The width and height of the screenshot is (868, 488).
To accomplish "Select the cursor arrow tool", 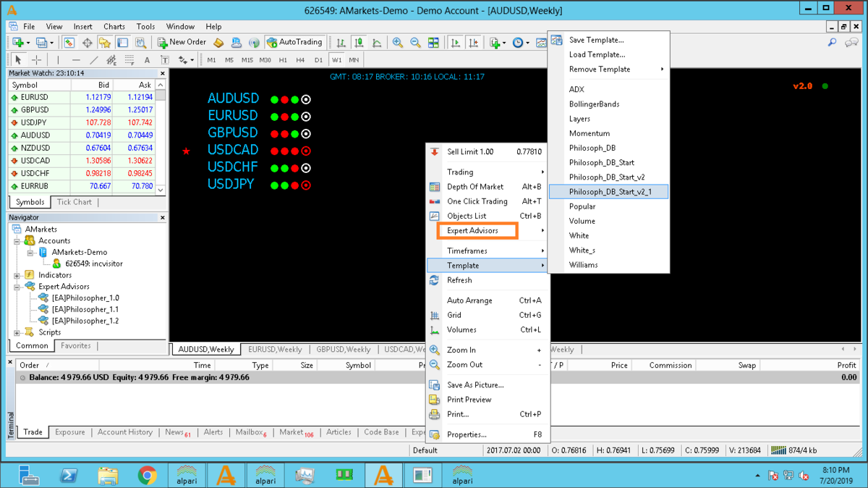I will (x=18, y=60).
